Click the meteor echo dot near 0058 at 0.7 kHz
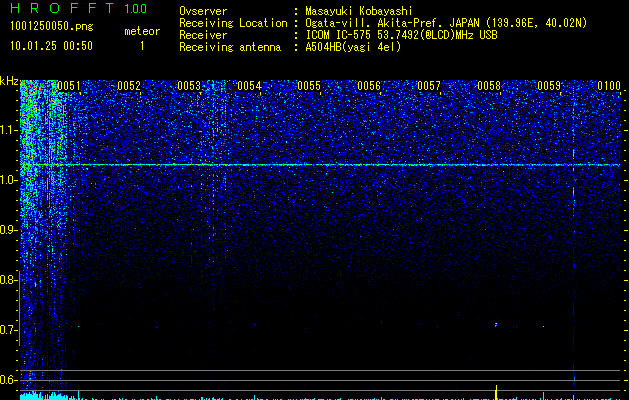The width and height of the screenshot is (629, 400). tap(496, 325)
